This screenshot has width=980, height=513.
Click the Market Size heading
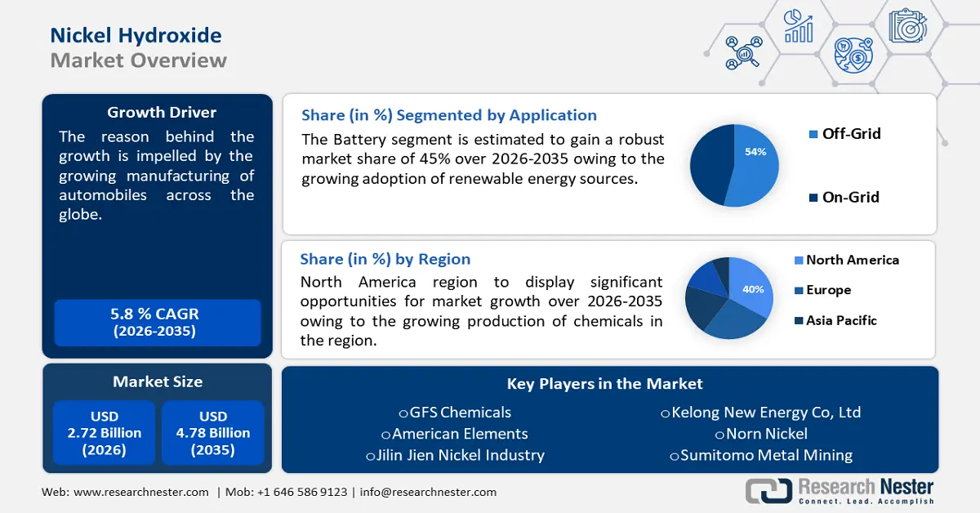point(158,381)
